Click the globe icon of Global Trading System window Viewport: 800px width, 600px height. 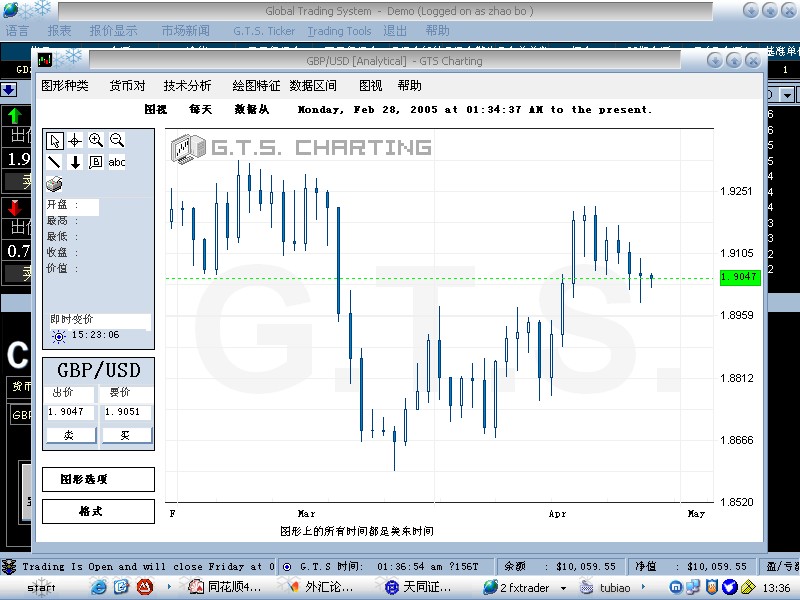[x=11, y=10]
